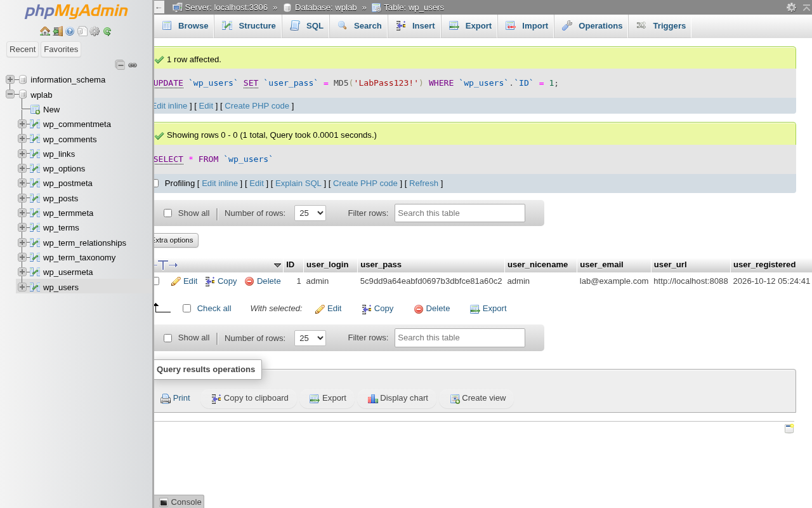Toggle the lower Show all checkbox
The height and width of the screenshot is (508, 812).
pos(167,338)
